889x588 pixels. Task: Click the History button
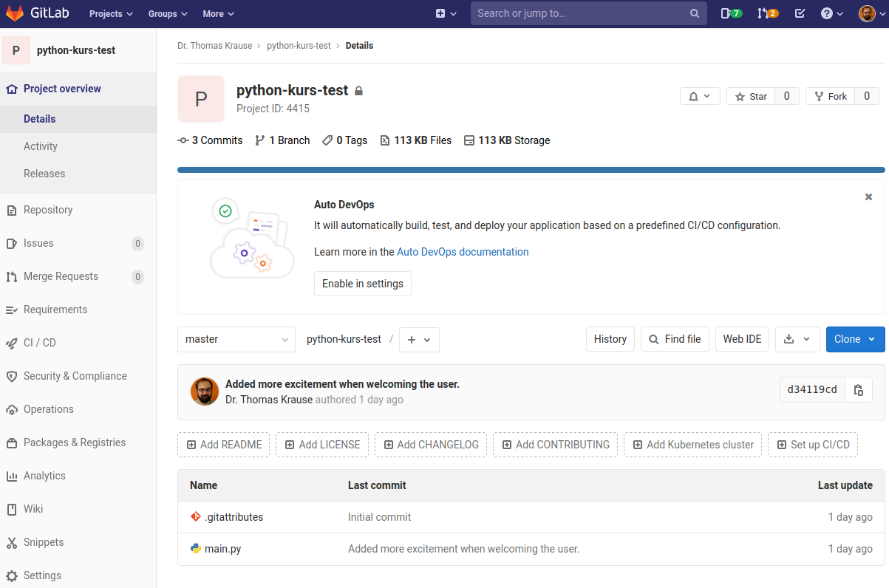[x=610, y=339]
